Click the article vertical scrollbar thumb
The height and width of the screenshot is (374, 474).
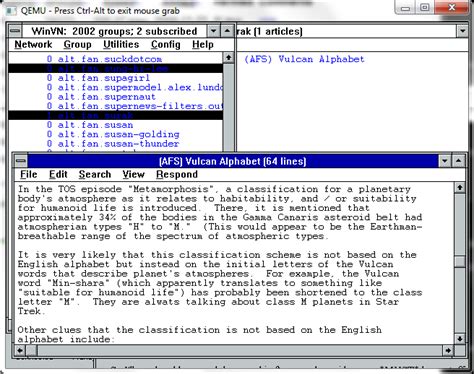[460, 261]
